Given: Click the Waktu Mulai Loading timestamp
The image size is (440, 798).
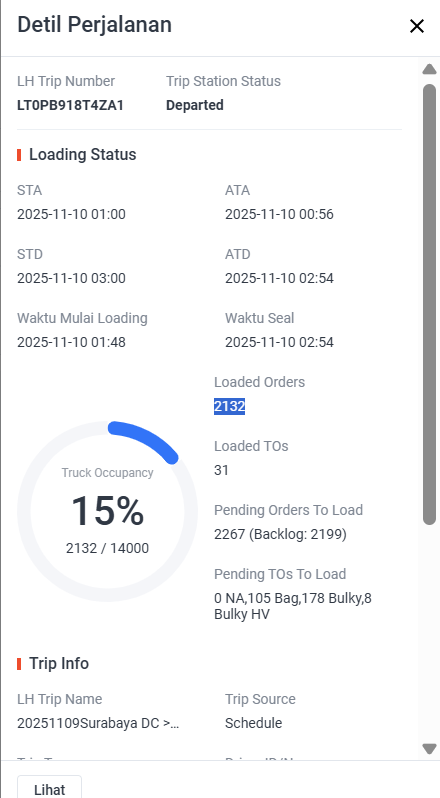Looking at the screenshot, I should (71, 342).
